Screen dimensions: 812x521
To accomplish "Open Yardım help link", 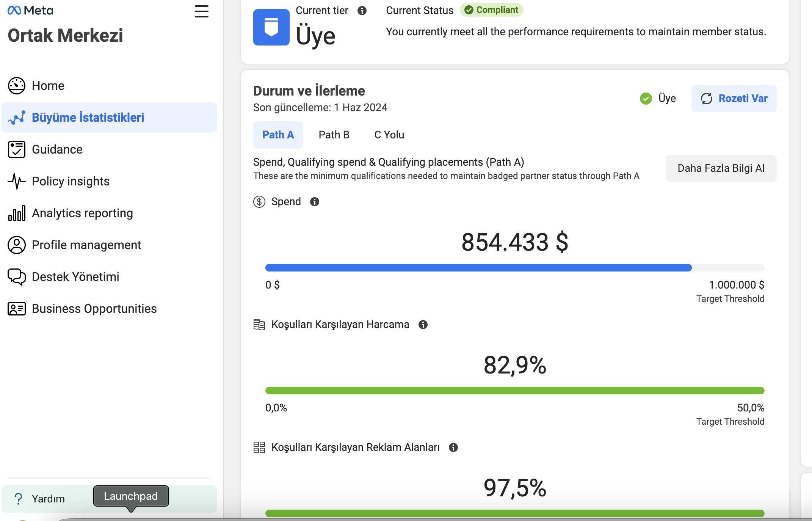I will tap(109, 499).
